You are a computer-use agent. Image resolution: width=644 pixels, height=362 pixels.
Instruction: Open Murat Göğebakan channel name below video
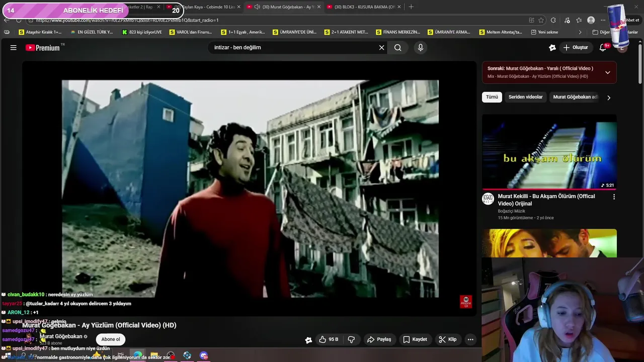(61, 336)
